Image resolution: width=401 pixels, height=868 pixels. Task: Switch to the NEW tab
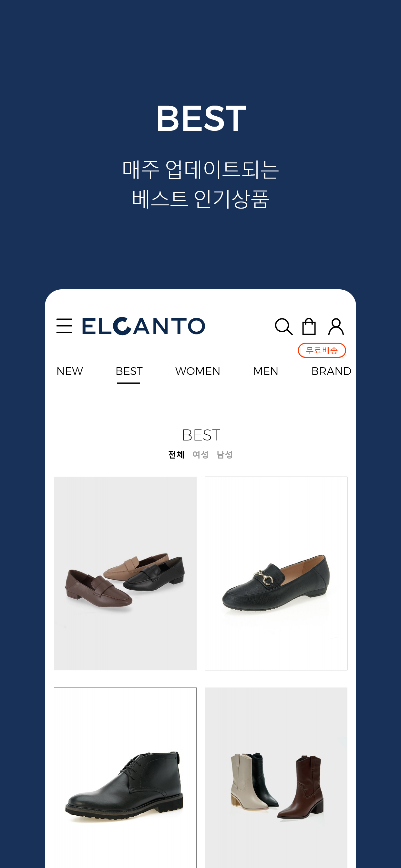[x=70, y=371]
